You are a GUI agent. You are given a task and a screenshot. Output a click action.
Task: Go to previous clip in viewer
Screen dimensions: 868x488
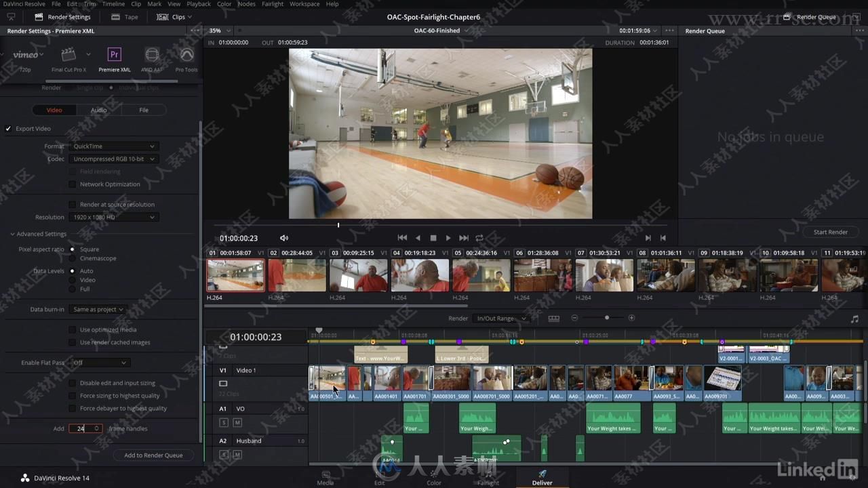pyautogui.click(x=663, y=238)
